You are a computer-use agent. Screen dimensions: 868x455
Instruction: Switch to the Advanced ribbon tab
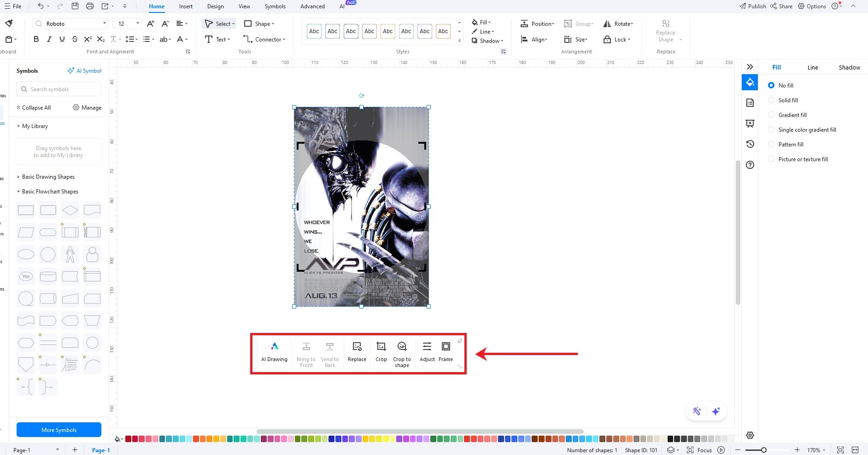point(312,6)
